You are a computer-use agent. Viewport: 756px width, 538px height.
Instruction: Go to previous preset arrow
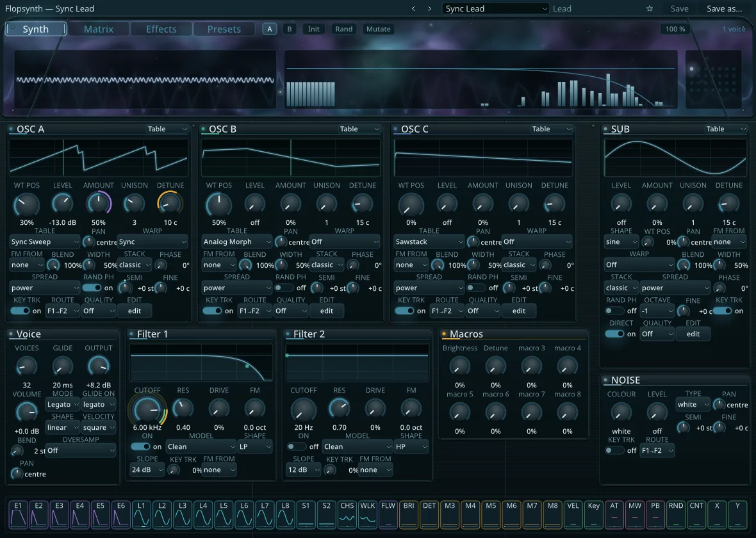[x=413, y=9]
